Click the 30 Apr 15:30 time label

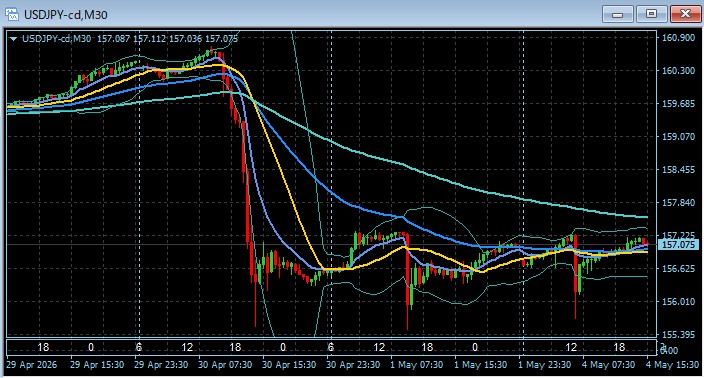pyautogui.click(x=289, y=365)
